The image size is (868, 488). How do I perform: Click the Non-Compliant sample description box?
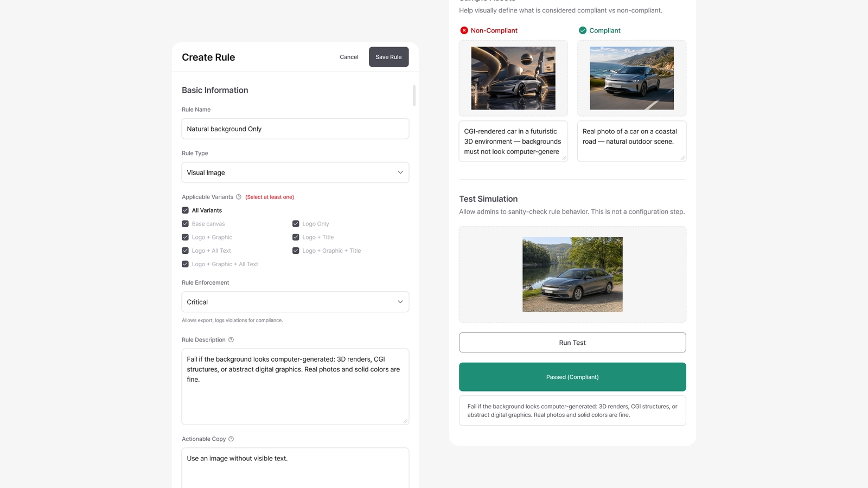513,142
